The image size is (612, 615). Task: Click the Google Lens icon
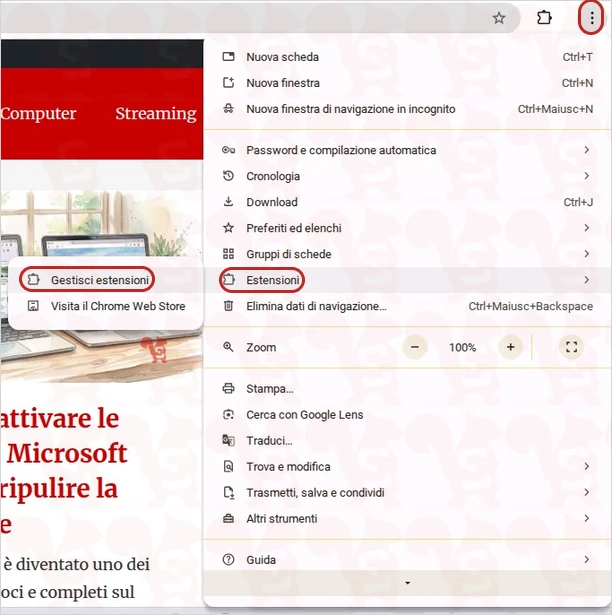(x=228, y=414)
